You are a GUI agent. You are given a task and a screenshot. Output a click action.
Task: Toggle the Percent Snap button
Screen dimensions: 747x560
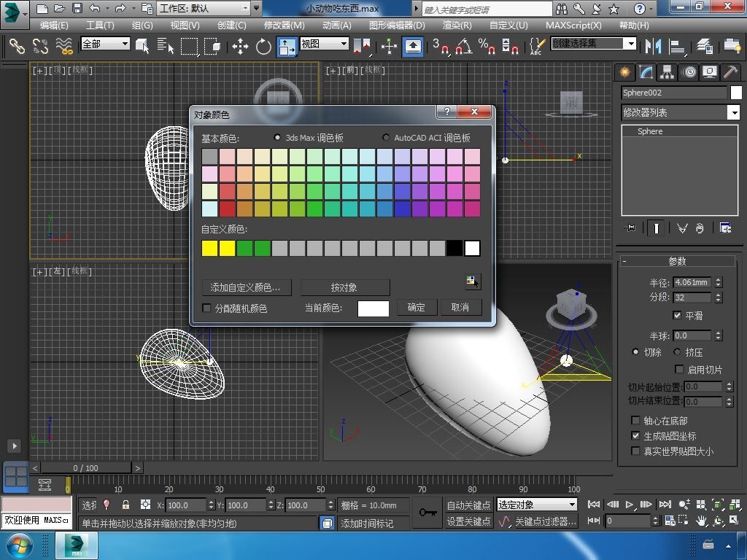[487, 46]
